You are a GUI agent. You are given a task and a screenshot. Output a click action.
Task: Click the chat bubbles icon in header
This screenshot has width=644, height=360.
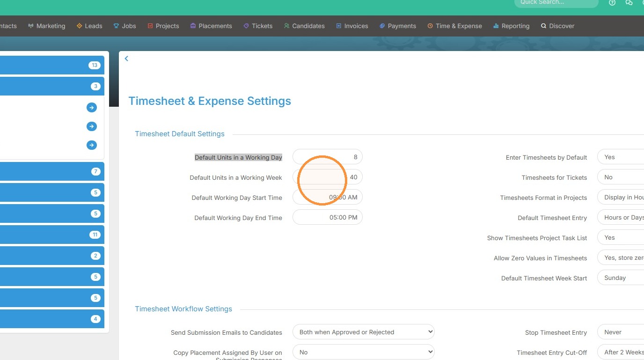(x=629, y=2)
